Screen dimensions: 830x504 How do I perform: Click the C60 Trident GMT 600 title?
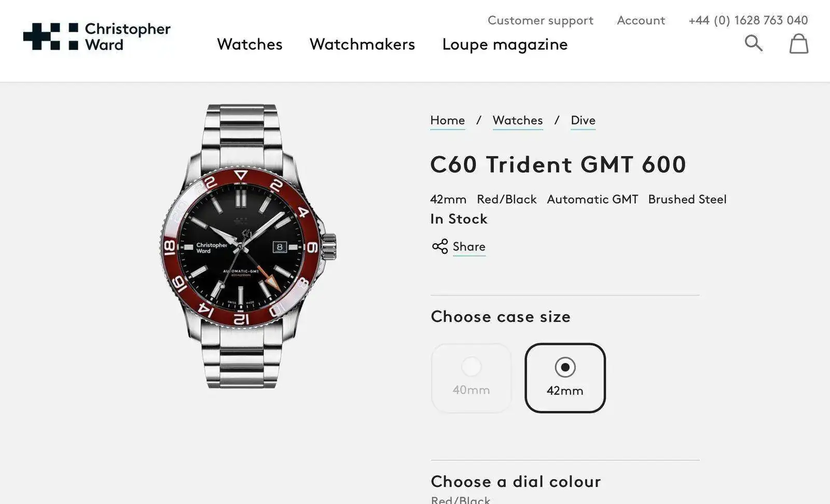click(x=558, y=164)
